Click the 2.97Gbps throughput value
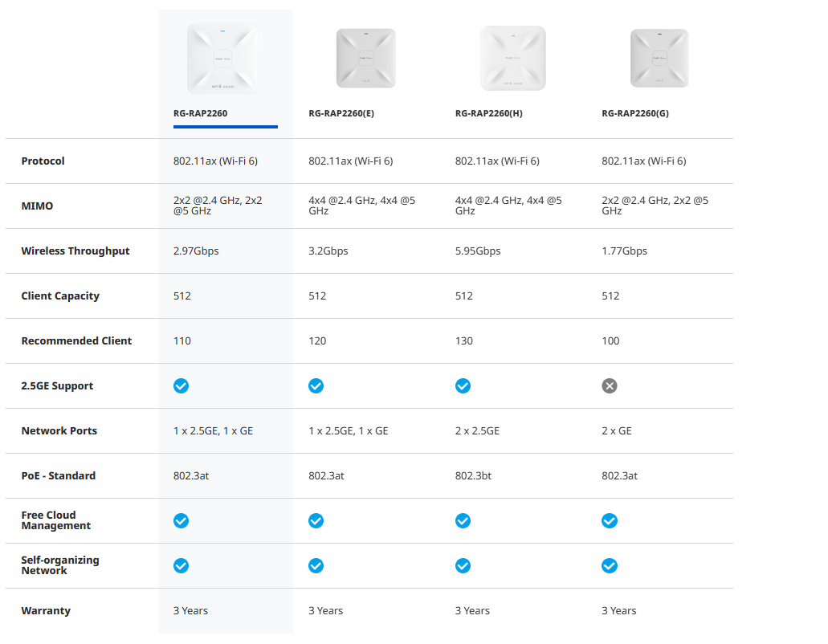 click(196, 251)
